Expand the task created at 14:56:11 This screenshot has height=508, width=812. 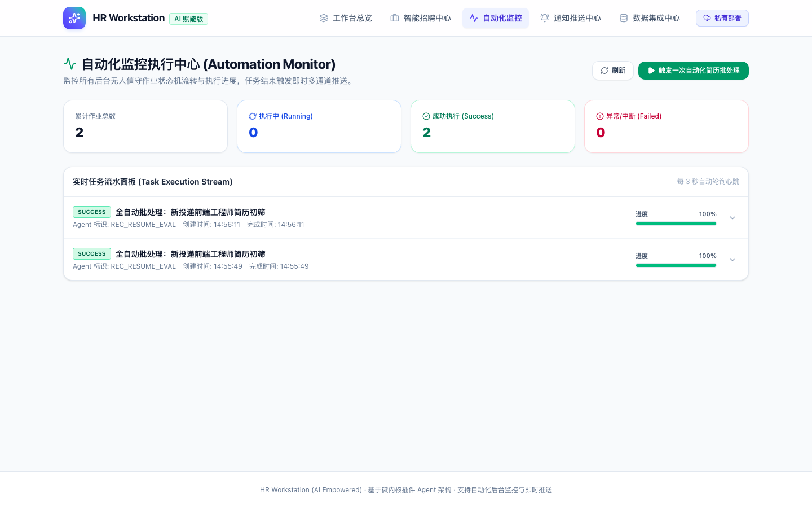pyautogui.click(x=732, y=218)
